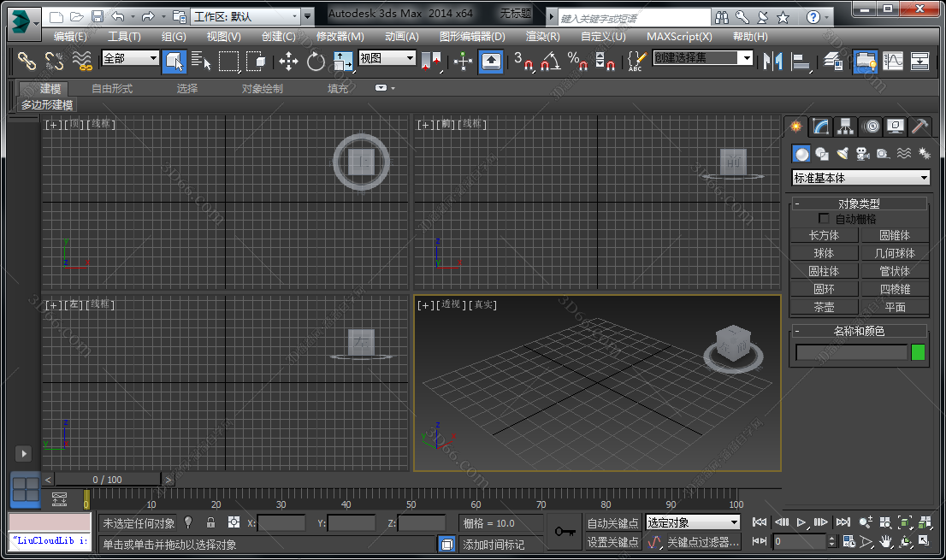Open the 渲染 menu
The image size is (946, 560).
point(542,36)
